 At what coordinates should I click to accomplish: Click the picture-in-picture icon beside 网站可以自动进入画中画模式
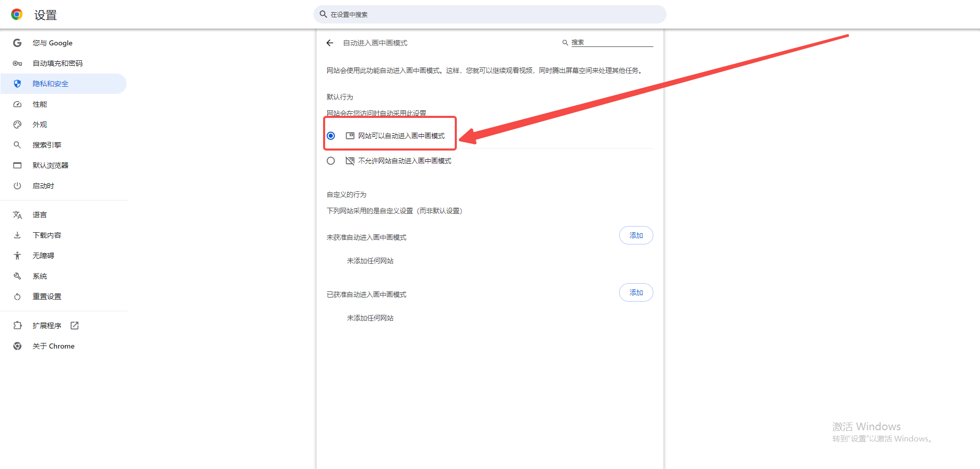(350, 136)
